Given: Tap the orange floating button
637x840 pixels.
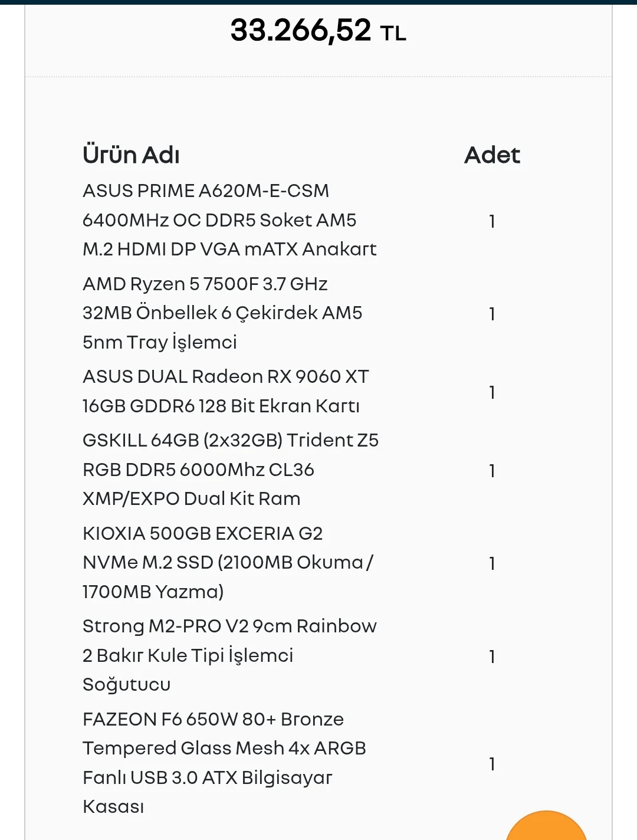Looking at the screenshot, I should (546, 828).
